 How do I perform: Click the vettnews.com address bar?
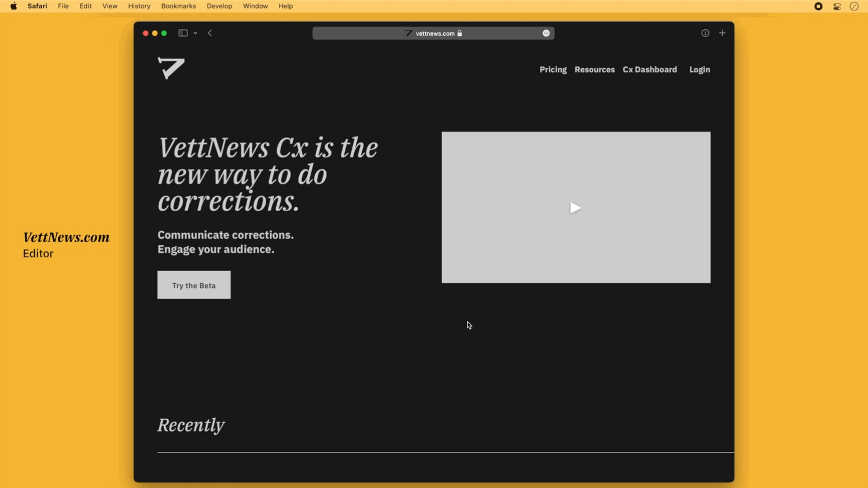tap(433, 34)
